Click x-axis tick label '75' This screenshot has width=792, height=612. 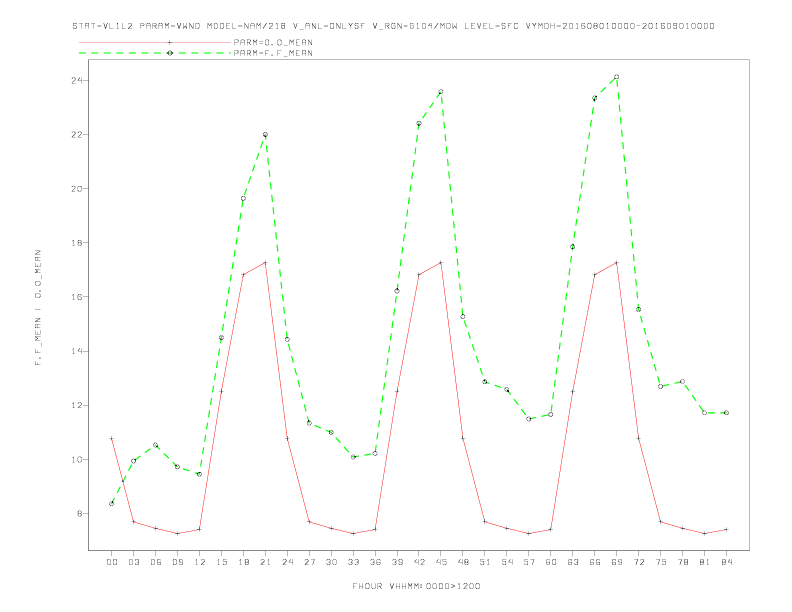coord(661,562)
